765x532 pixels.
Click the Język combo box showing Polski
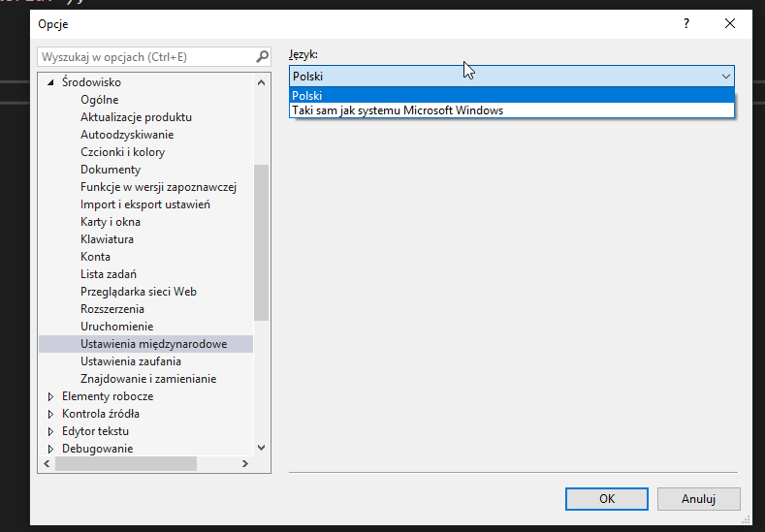click(512, 77)
